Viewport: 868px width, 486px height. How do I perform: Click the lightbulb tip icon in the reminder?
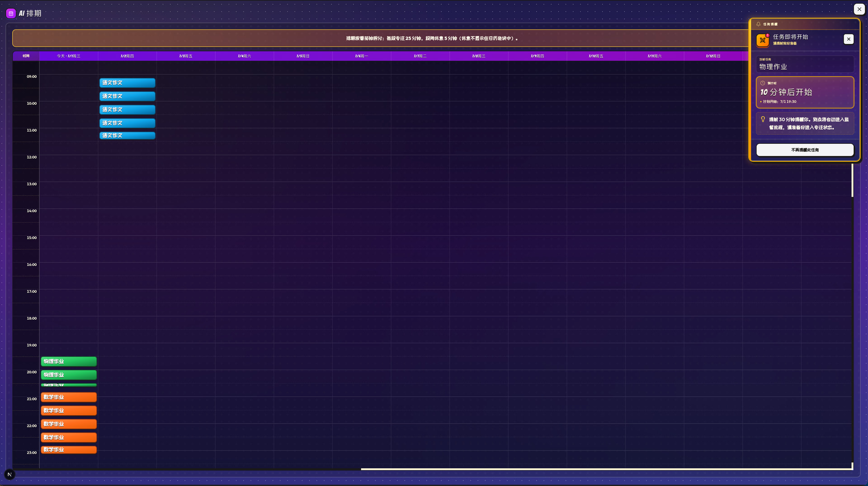pyautogui.click(x=763, y=119)
